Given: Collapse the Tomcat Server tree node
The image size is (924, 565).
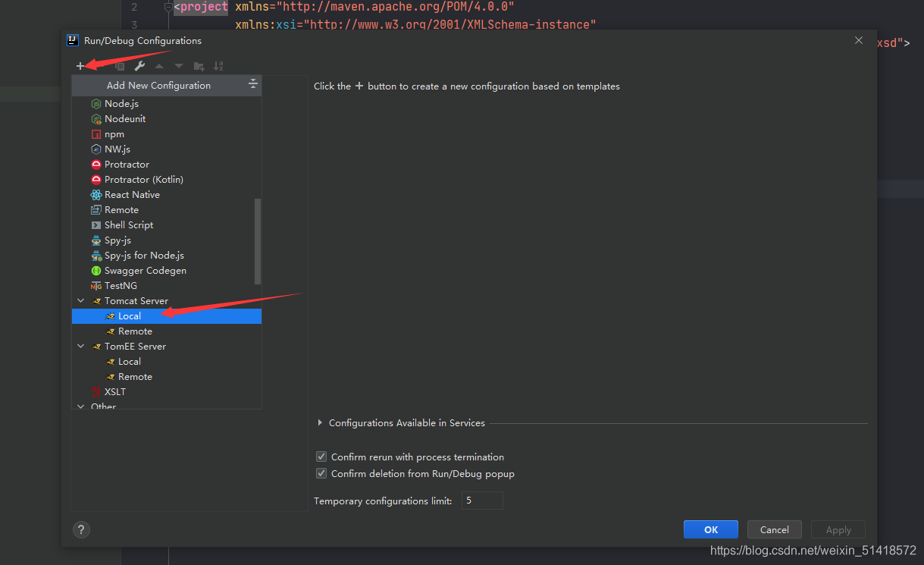Looking at the screenshot, I should [81, 301].
